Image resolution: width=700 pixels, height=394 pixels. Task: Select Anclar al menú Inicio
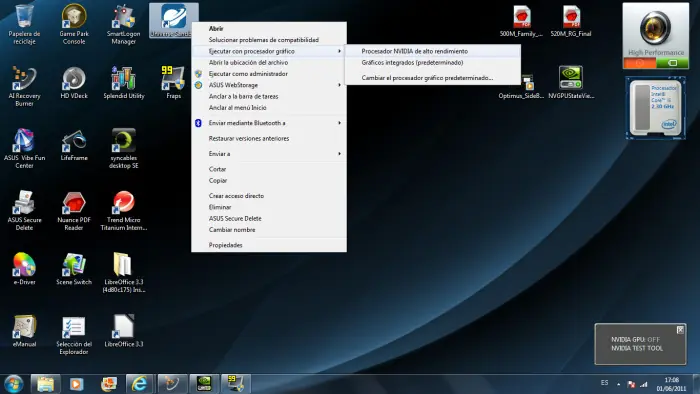(x=269, y=108)
